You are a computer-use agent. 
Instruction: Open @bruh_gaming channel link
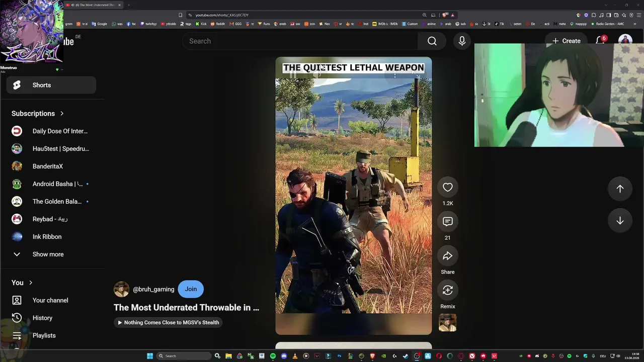coord(153,289)
